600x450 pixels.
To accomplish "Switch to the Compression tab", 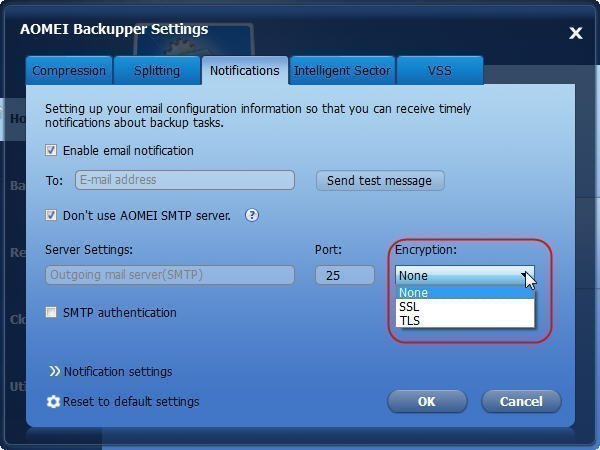I will click(x=69, y=71).
